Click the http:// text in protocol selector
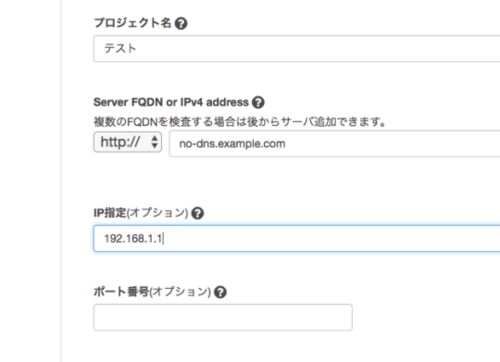Viewport: 500px width, 362px height. click(x=120, y=142)
